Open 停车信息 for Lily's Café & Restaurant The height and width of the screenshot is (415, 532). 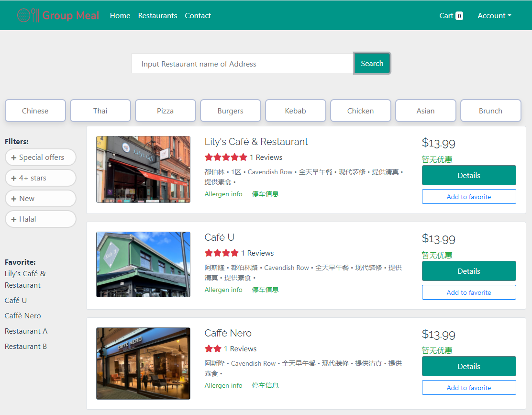266,194
